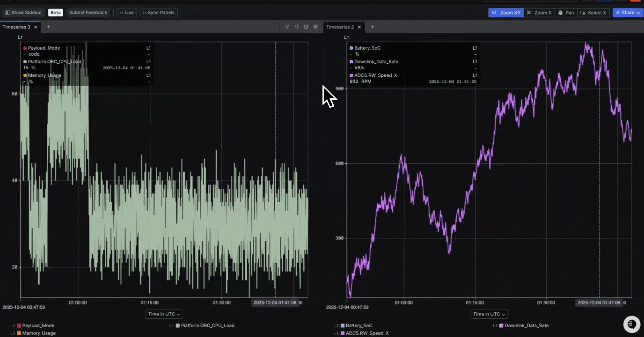Click Memory_Usage in the left chart tooltip
This screenshot has height=337, width=644.
[x=44, y=75]
